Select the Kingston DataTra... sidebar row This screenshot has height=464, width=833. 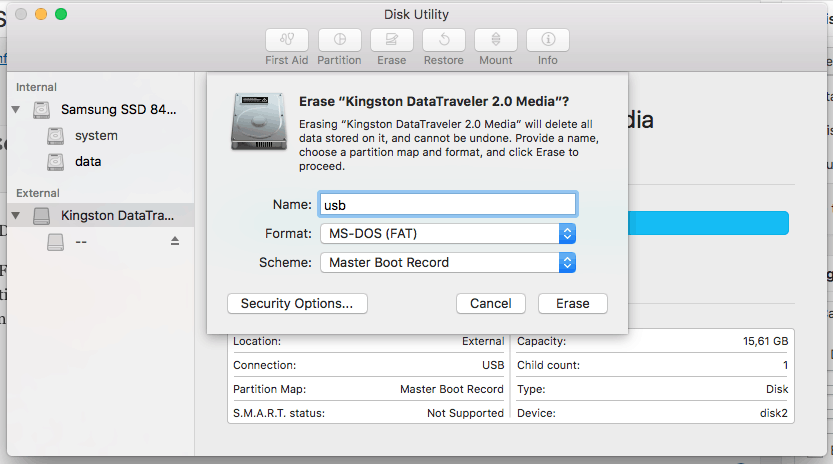click(x=101, y=216)
